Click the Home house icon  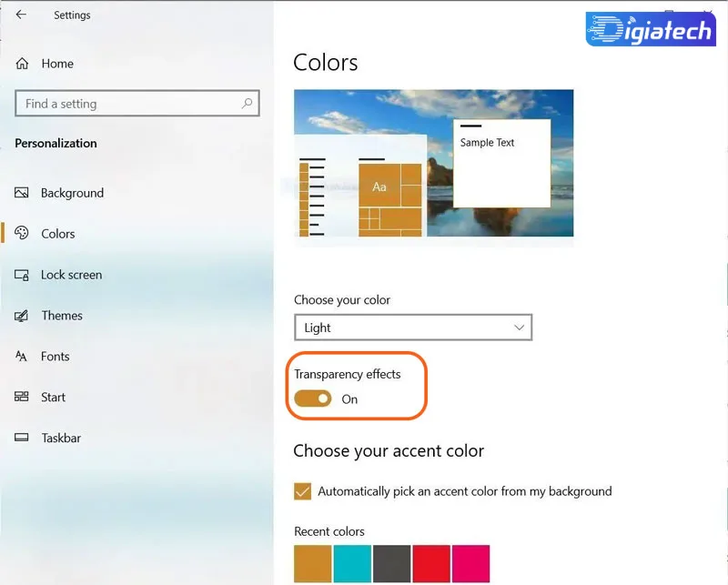pyautogui.click(x=22, y=63)
